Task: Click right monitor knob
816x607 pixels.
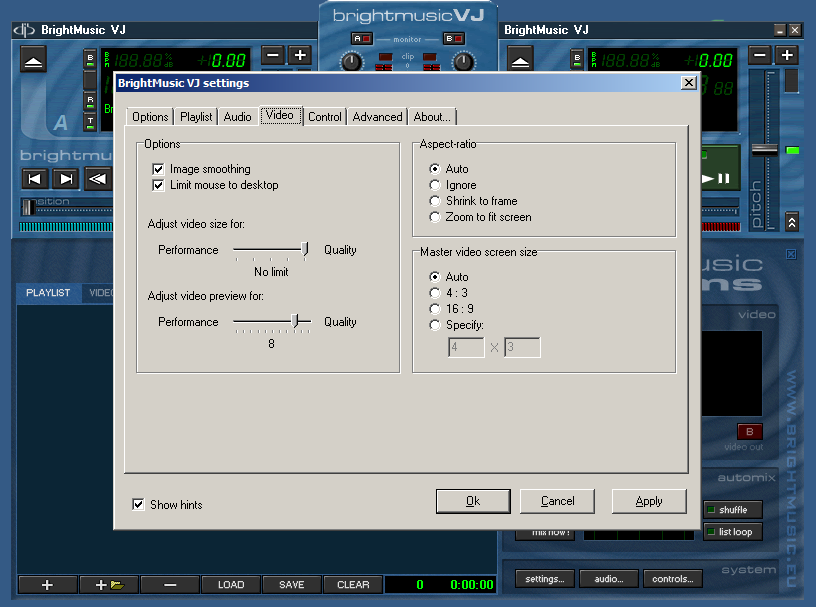Action: [x=463, y=62]
